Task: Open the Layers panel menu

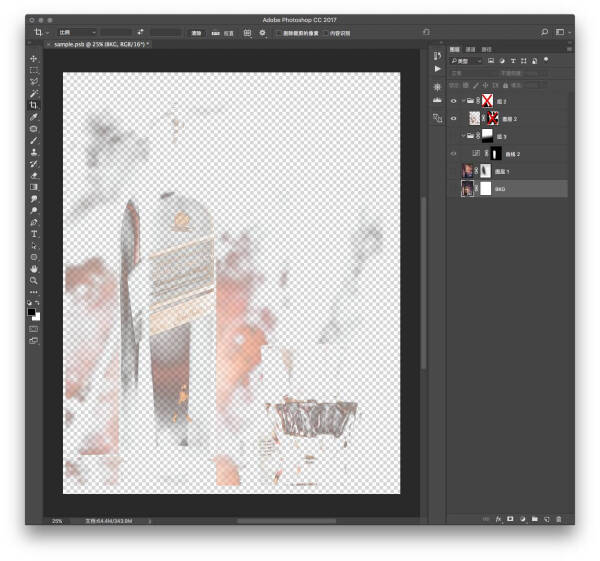Action: coord(569,49)
